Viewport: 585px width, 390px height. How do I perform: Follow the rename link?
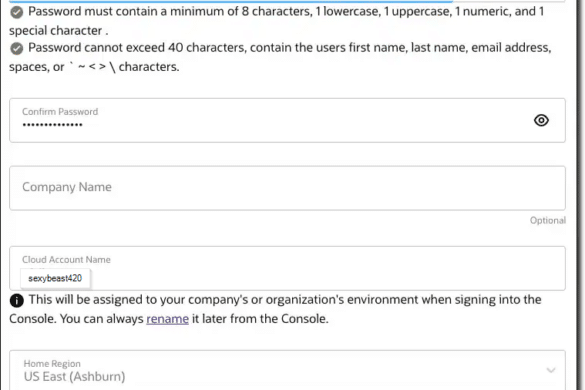click(167, 319)
